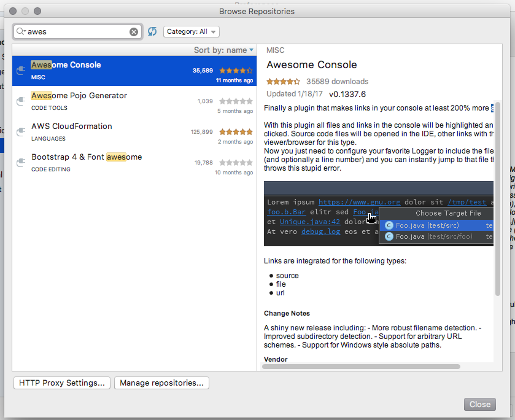Select Awesome Pojo Generator in the list

[x=79, y=96]
